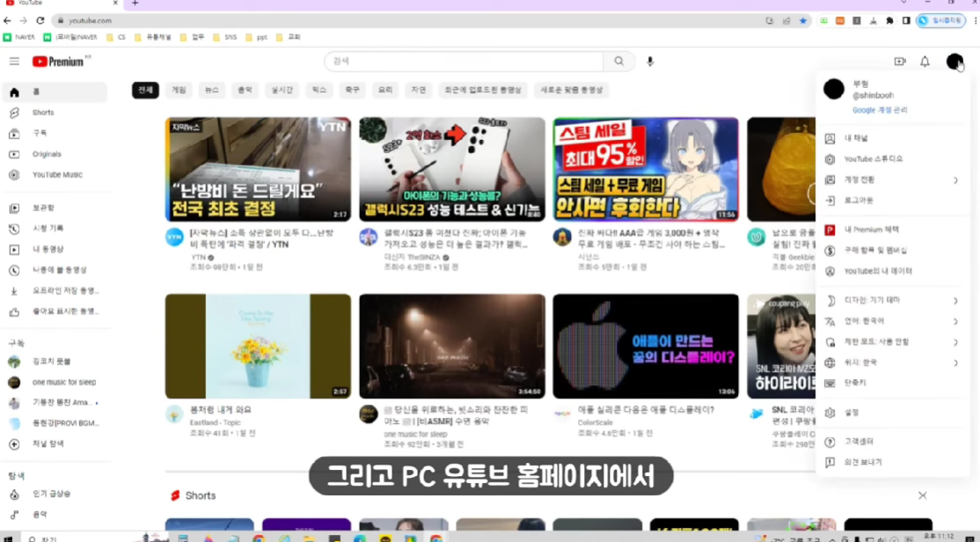Click the voice search microphone icon

(x=650, y=62)
